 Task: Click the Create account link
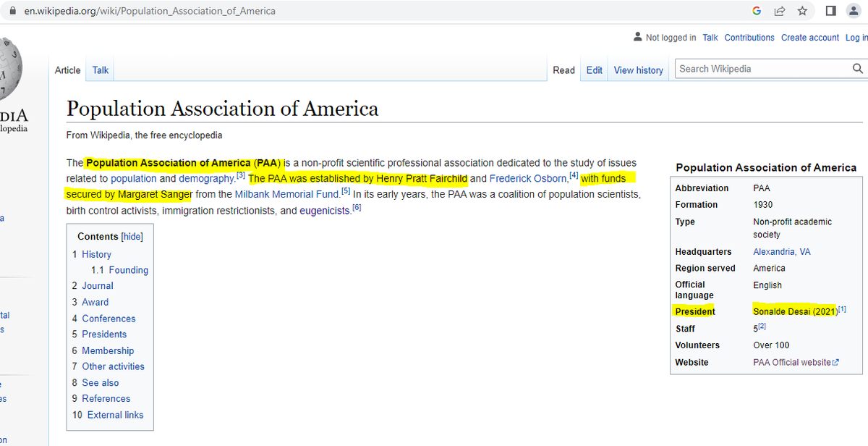[810, 38]
